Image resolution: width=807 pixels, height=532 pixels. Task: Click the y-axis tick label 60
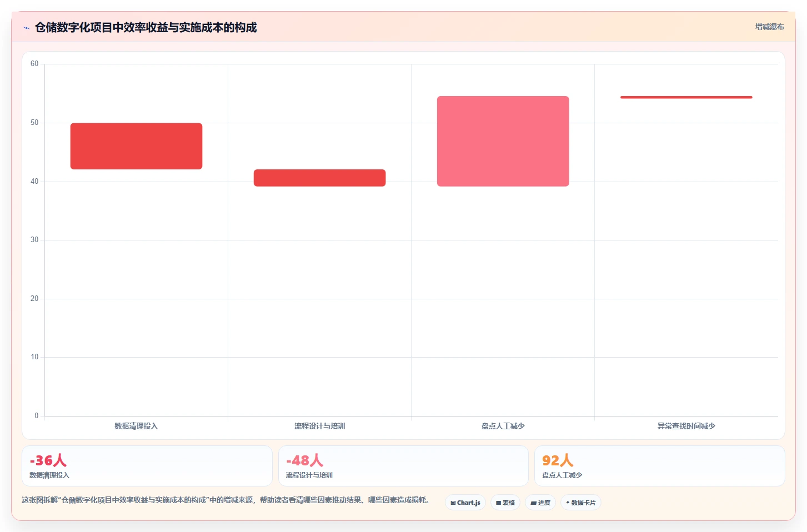point(34,64)
